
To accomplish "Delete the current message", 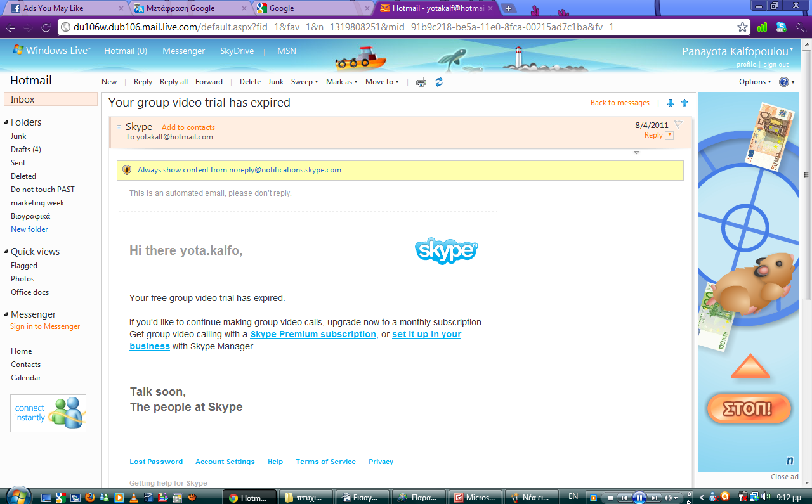I will [x=250, y=82].
